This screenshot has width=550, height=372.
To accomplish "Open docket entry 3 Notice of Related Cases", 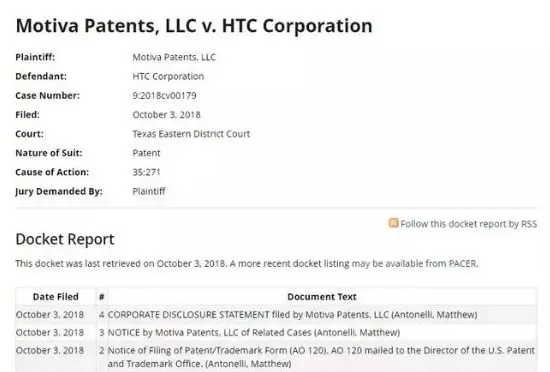I will tap(254, 332).
